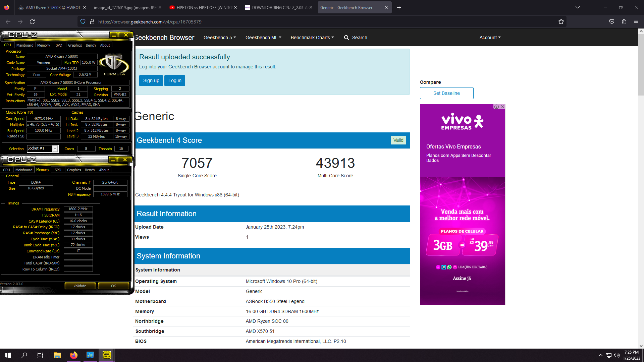Open About tab in lower CPU-Z window
Image resolution: width=644 pixels, height=362 pixels.
pyautogui.click(x=104, y=170)
